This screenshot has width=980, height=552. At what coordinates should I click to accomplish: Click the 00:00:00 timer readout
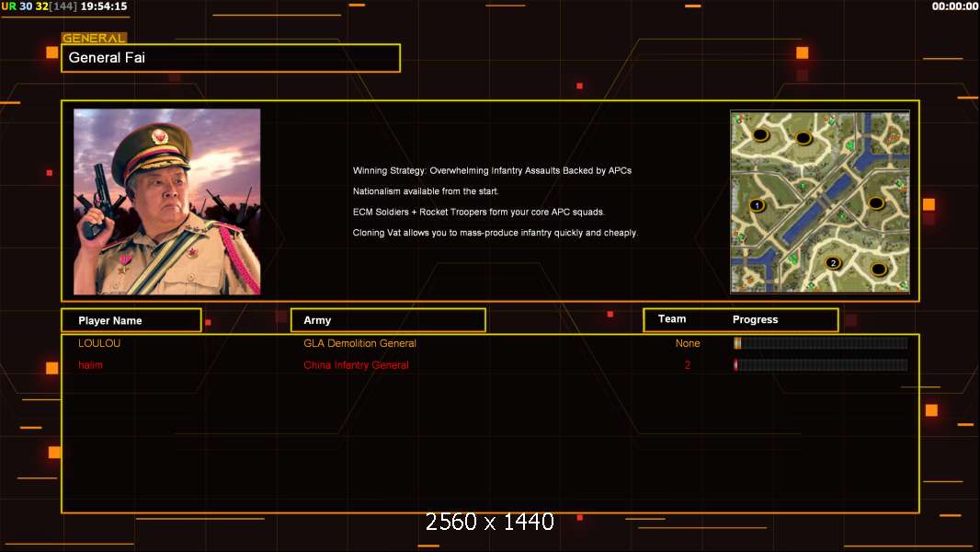955,6
